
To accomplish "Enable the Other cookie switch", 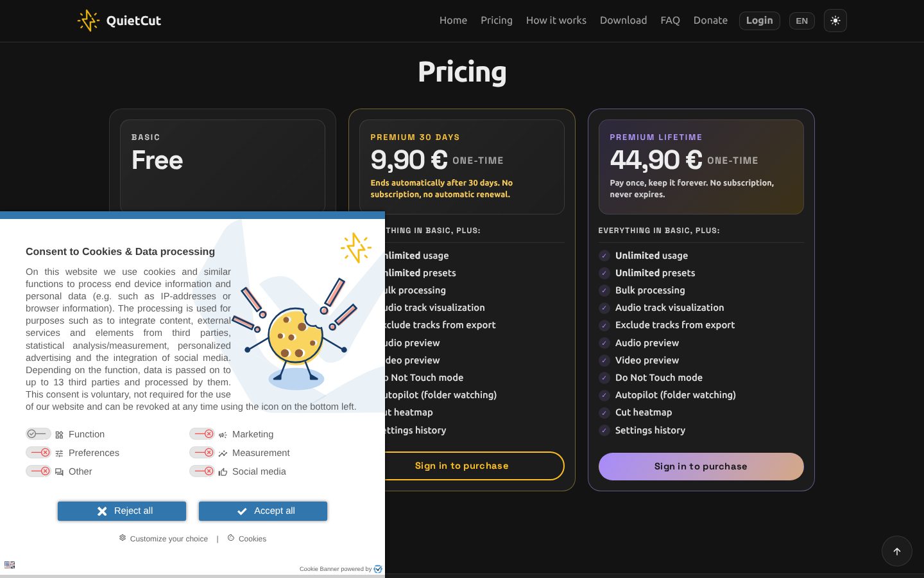I will pyautogui.click(x=38, y=471).
